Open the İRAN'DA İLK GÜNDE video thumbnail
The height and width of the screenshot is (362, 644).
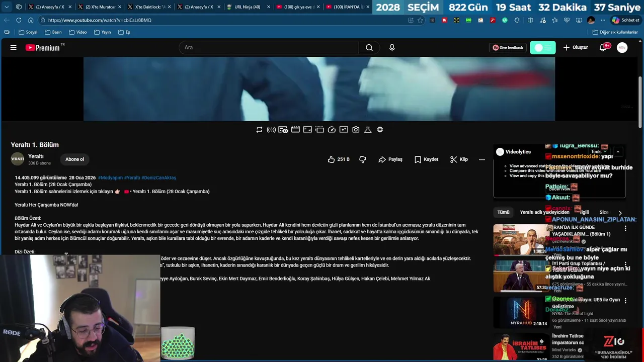(x=521, y=240)
